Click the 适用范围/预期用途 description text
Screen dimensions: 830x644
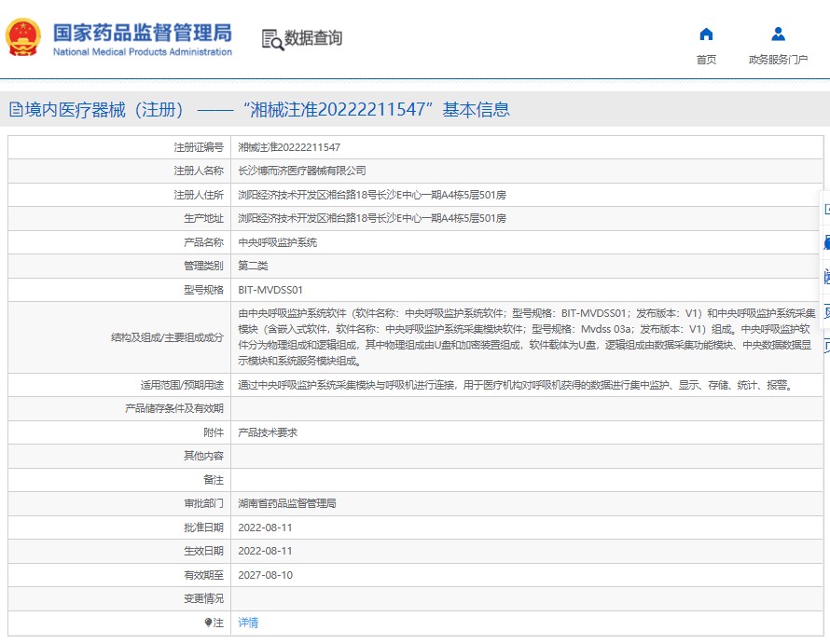point(517,385)
